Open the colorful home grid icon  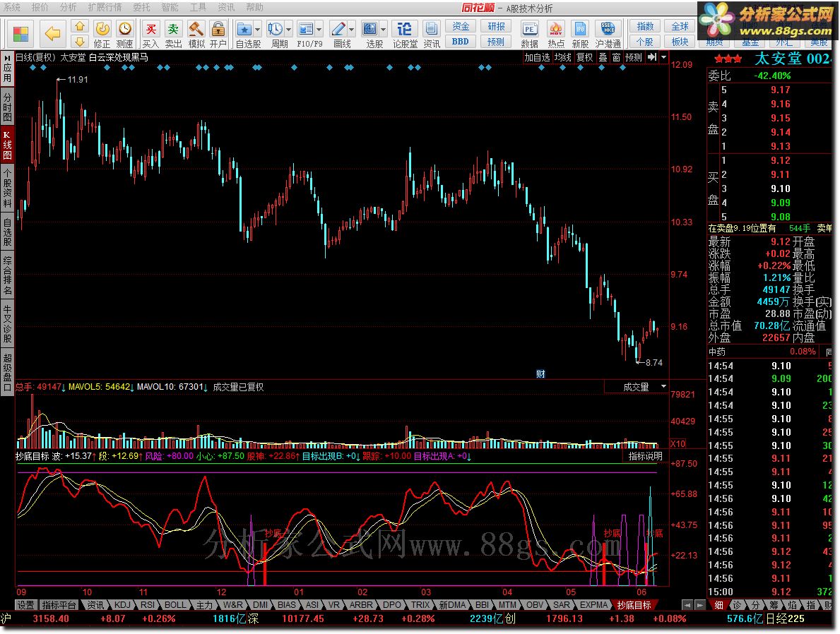20,35
